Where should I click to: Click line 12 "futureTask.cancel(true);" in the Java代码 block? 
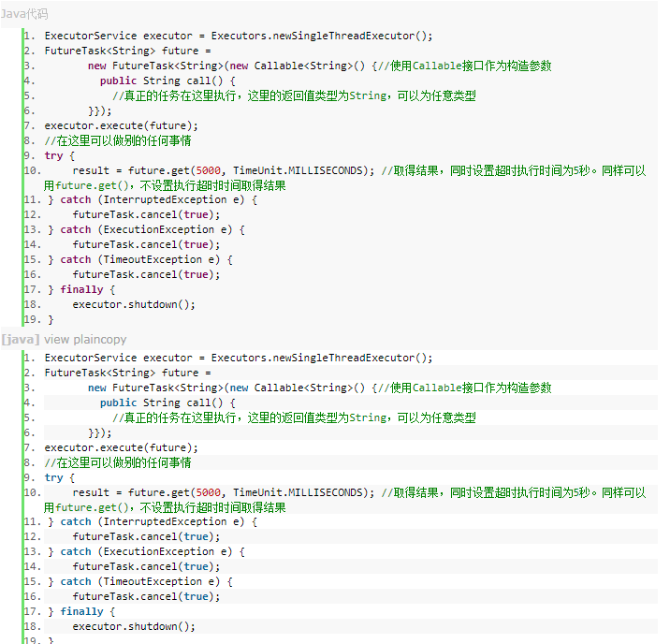146,214
